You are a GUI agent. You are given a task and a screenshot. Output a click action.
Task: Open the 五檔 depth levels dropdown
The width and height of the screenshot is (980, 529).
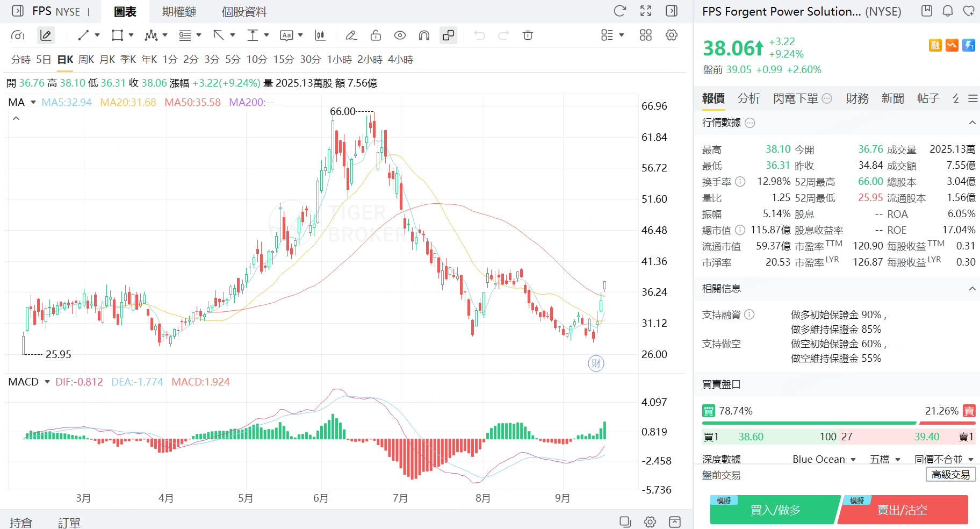[885, 459]
